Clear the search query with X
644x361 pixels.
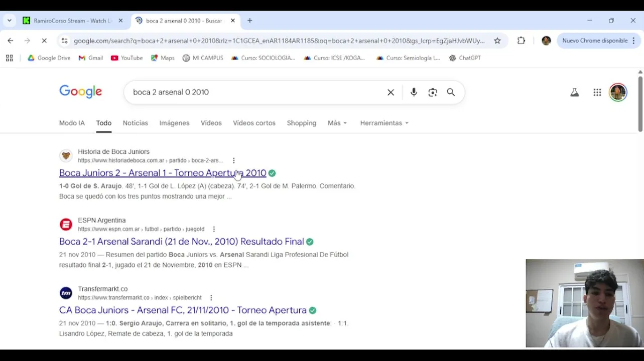click(391, 92)
